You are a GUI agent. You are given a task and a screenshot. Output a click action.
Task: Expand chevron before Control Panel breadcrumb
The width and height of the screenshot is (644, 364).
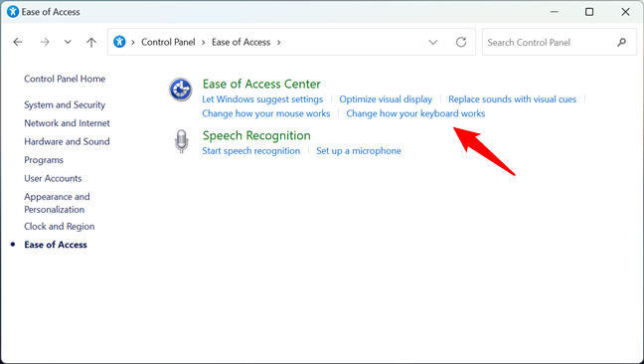point(133,43)
